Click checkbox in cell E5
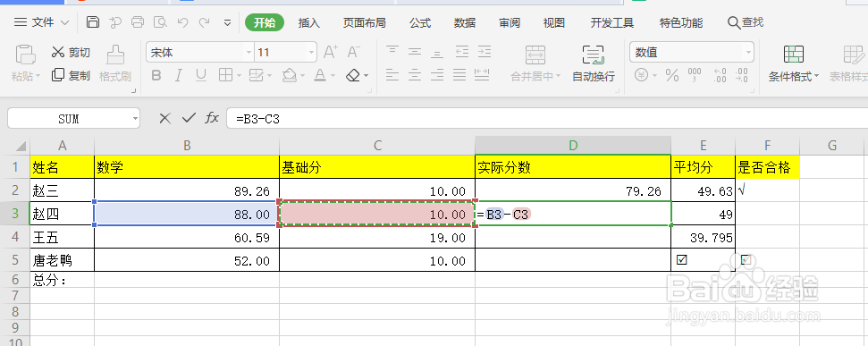 click(x=681, y=259)
